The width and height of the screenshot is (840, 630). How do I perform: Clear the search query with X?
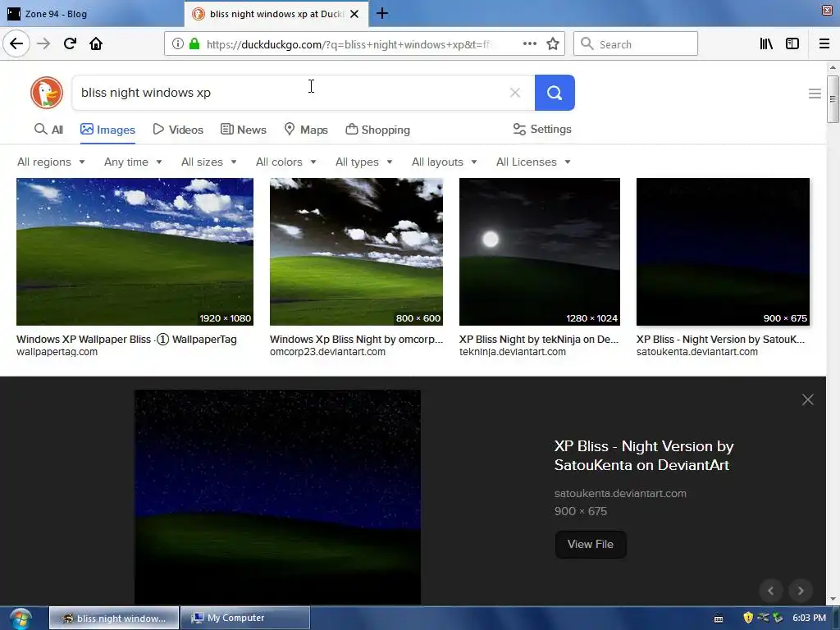click(515, 93)
